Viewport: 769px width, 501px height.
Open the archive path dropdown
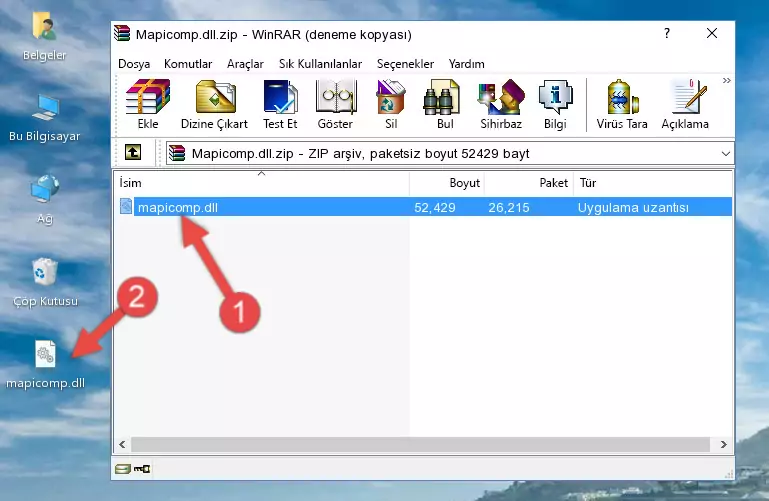(x=725, y=153)
